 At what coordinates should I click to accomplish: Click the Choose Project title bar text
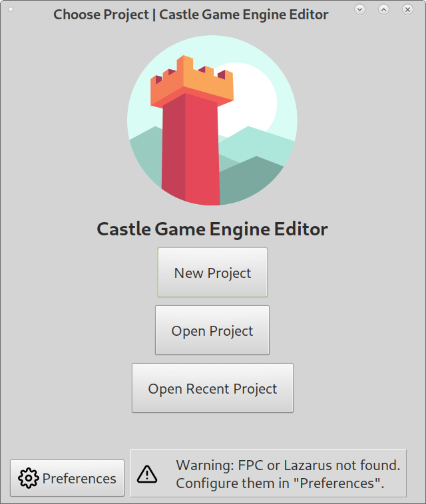click(x=191, y=15)
